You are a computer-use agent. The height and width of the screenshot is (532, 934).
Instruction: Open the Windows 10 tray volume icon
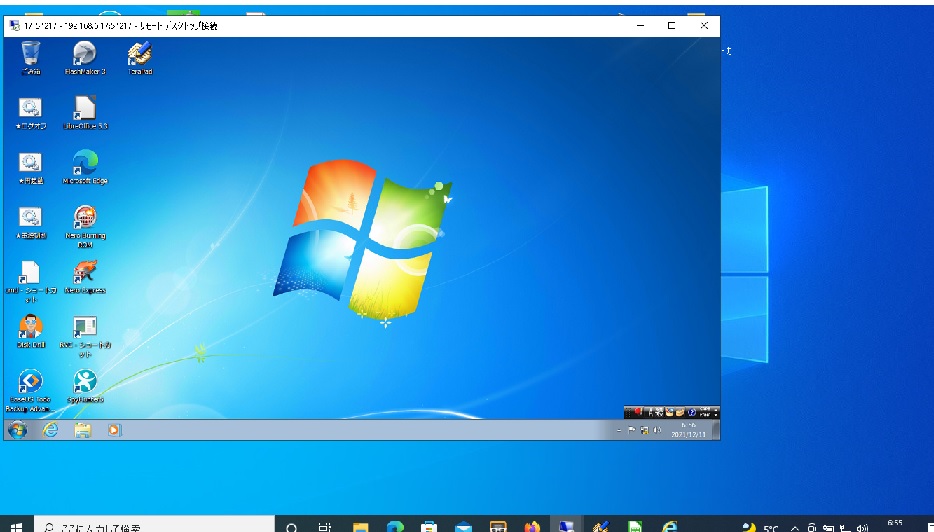point(861,527)
